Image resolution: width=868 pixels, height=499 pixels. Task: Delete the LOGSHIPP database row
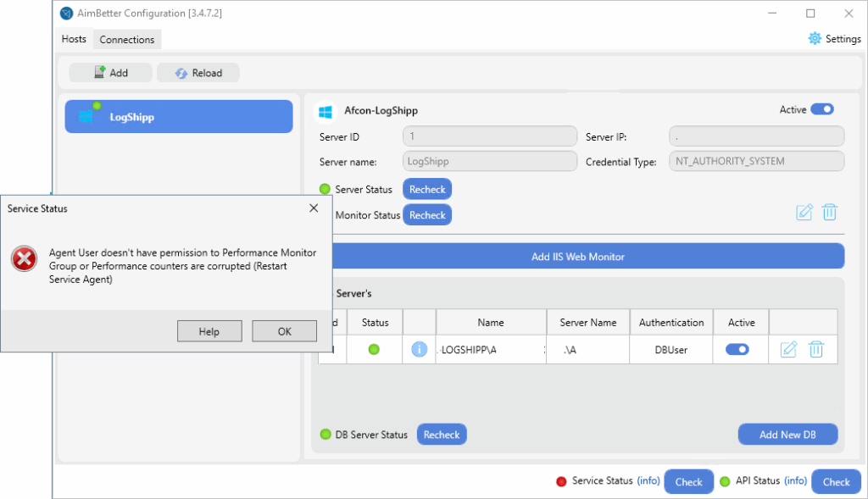pyautogui.click(x=815, y=349)
